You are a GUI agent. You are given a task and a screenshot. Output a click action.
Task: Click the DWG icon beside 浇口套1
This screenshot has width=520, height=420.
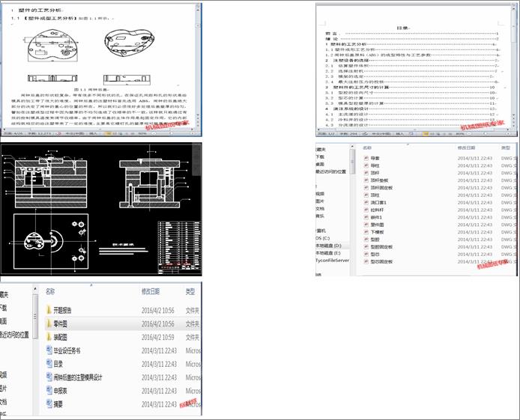click(366, 202)
